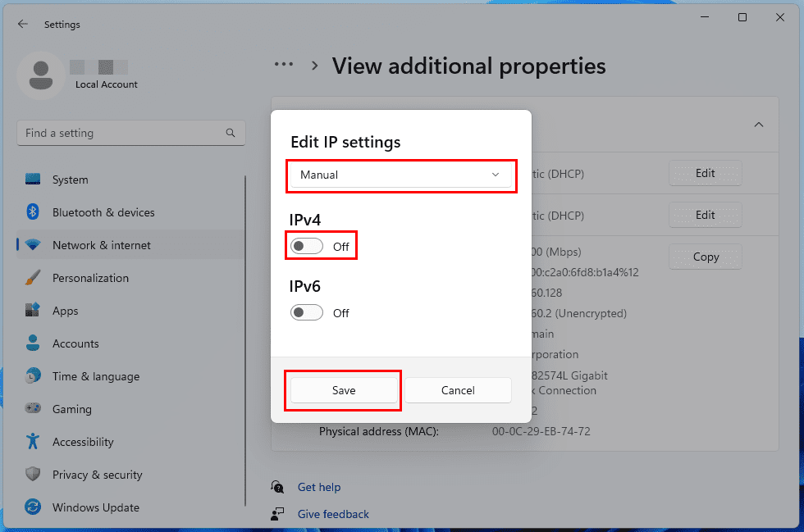Click the Accessibility figure icon
The width and height of the screenshot is (804, 532).
point(33,441)
